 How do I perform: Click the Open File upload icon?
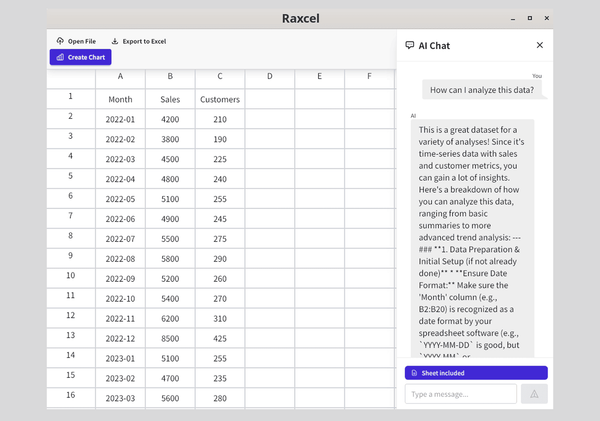tap(60, 41)
